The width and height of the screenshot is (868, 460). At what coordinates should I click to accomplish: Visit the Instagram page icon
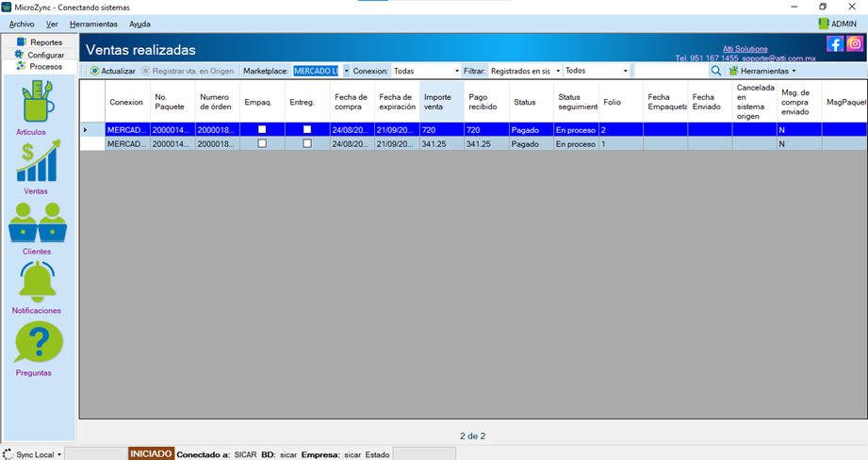point(855,43)
